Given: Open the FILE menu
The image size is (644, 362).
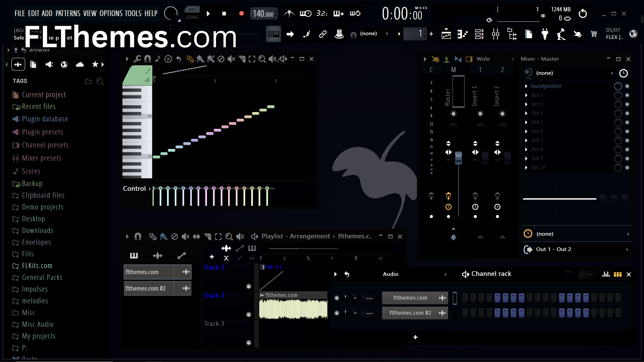Looking at the screenshot, I should click(x=19, y=13).
